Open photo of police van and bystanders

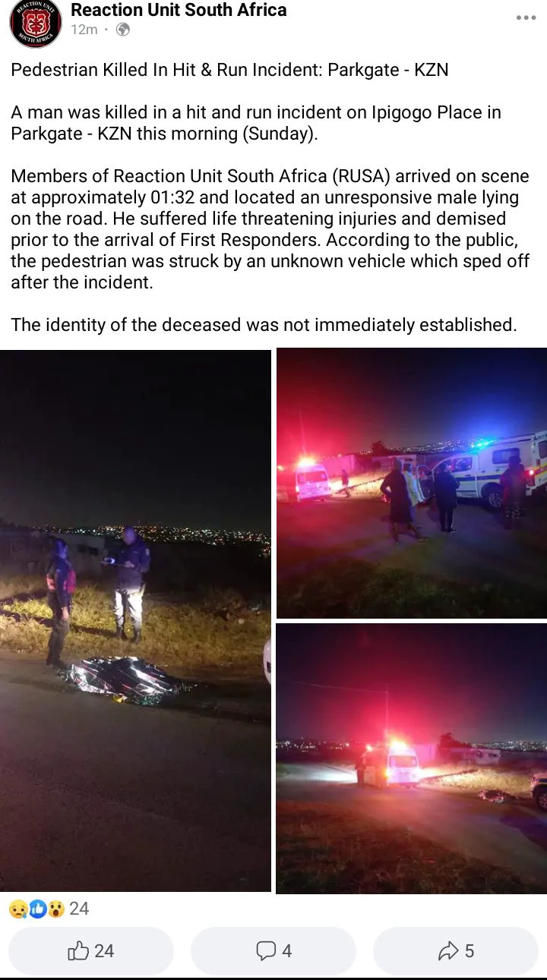412,484
